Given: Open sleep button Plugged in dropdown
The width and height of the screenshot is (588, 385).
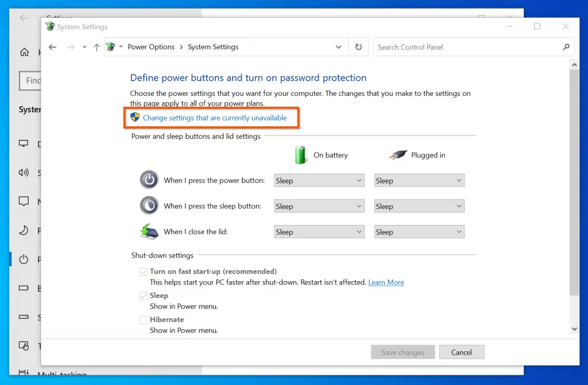Looking at the screenshot, I should 419,207.
